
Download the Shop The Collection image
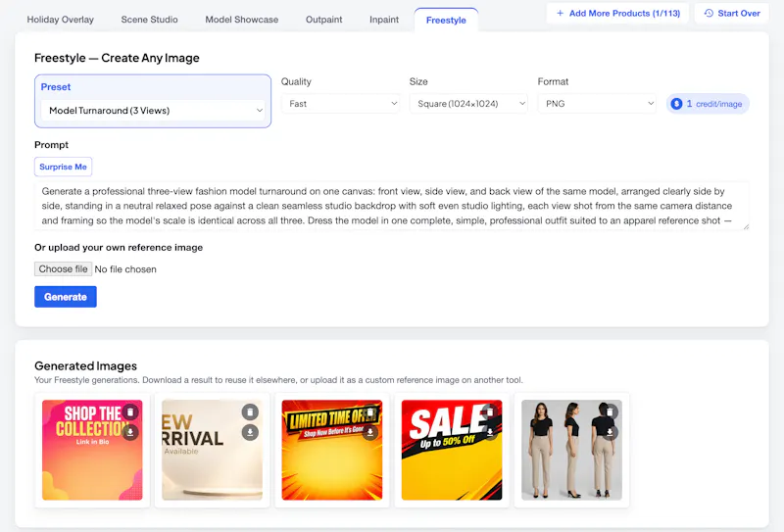click(x=130, y=432)
